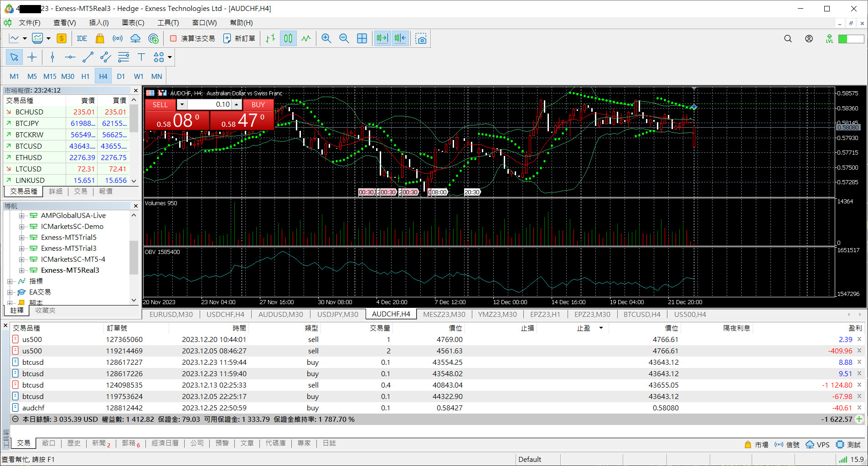Open the chart type line icon
Screen dimensions: 868x466
point(14,39)
